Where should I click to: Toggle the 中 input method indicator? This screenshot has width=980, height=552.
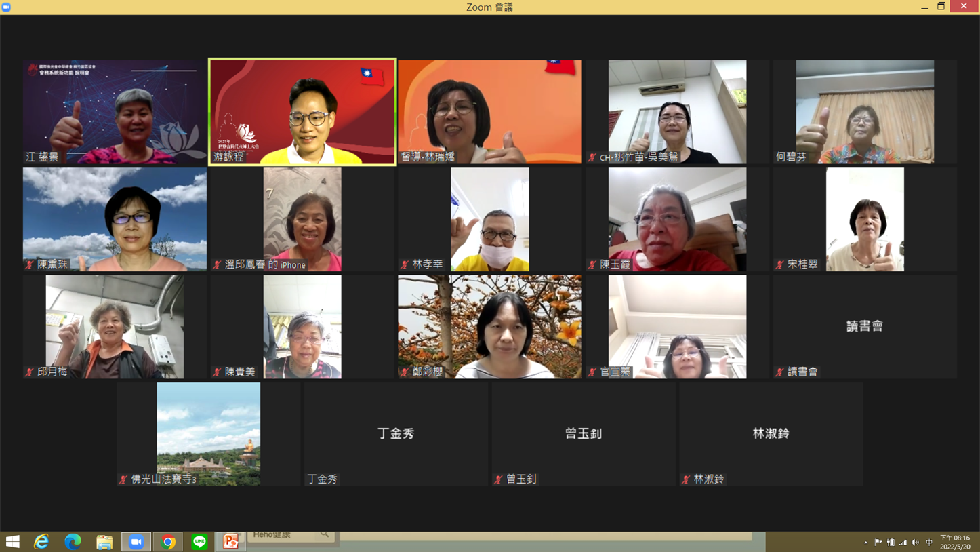tap(929, 542)
